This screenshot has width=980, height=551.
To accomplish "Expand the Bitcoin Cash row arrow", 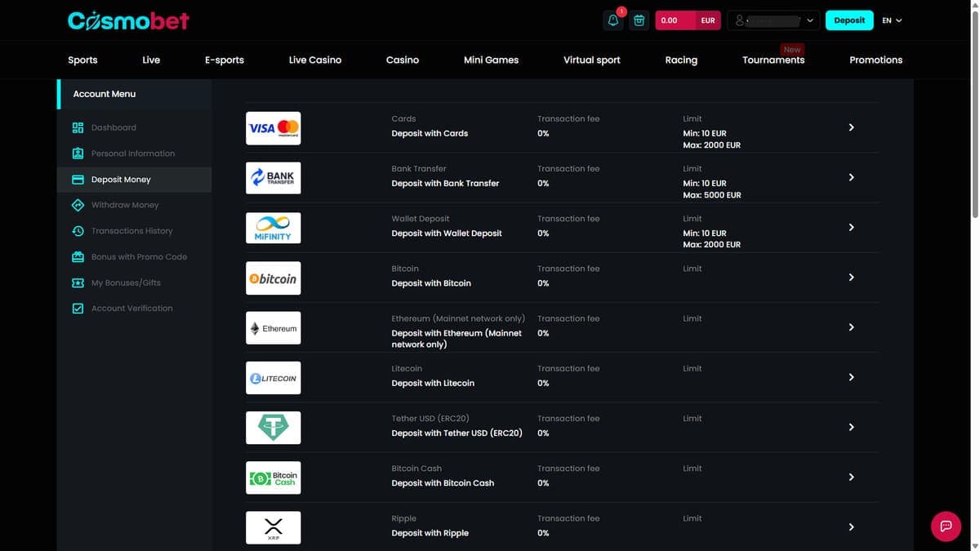I will click(851, 477).
